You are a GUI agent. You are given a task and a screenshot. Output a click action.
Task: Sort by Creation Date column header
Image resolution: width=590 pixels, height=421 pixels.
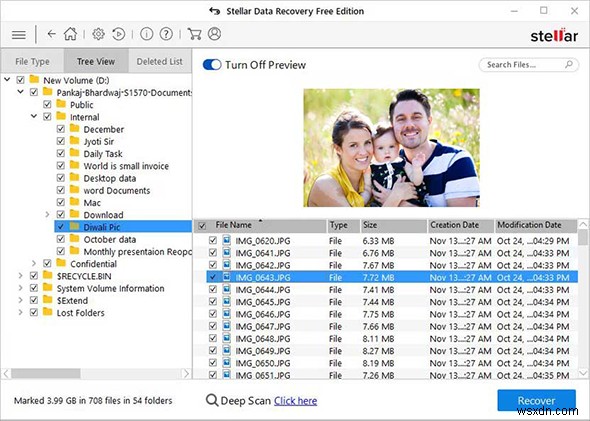(x=461, y=225)
